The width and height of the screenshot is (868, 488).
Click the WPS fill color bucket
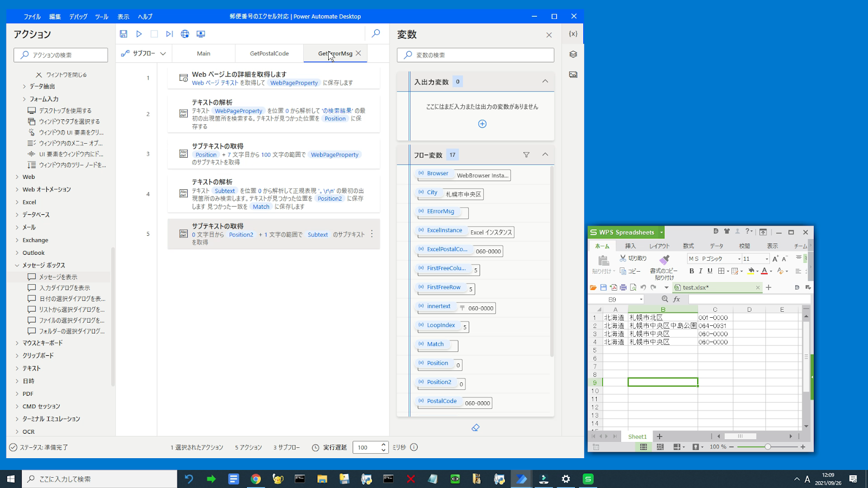751,271
